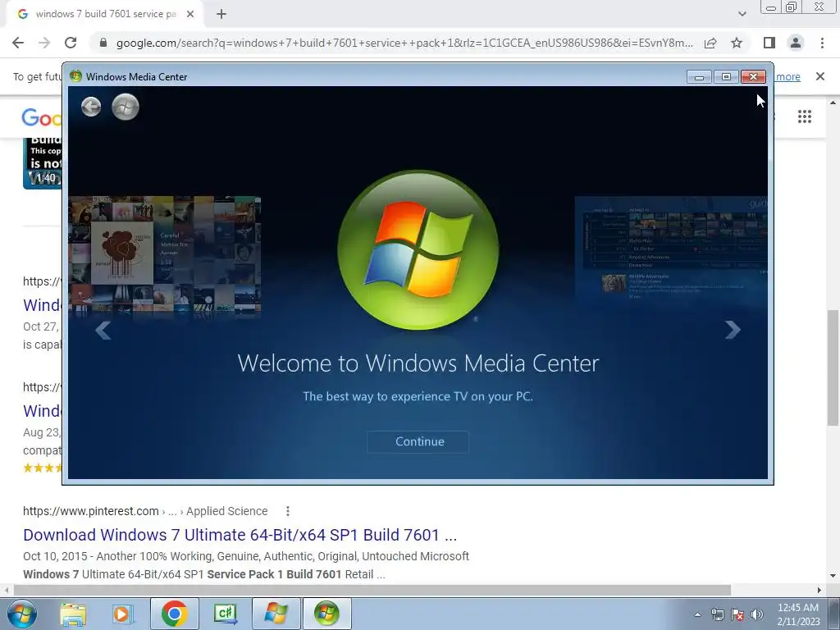The image size is (840, 630).
Task: Click the https://www.pinterest.com result URL
Action: pyautogui.click(x=91, y=511)
